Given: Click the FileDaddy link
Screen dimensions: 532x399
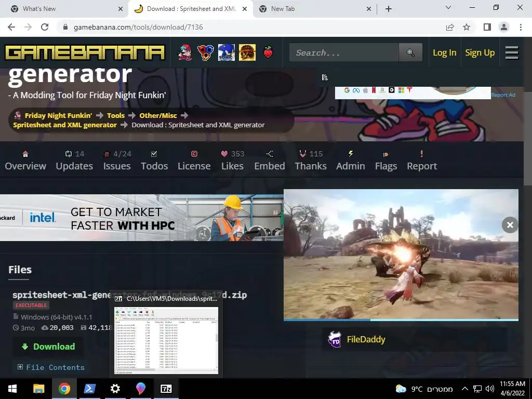Looking at the screenshot, I should [366, 339].
